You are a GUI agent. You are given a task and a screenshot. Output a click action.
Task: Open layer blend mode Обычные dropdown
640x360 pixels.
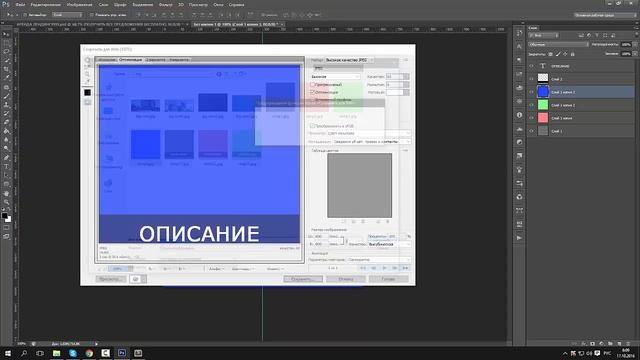pos(558,44)
